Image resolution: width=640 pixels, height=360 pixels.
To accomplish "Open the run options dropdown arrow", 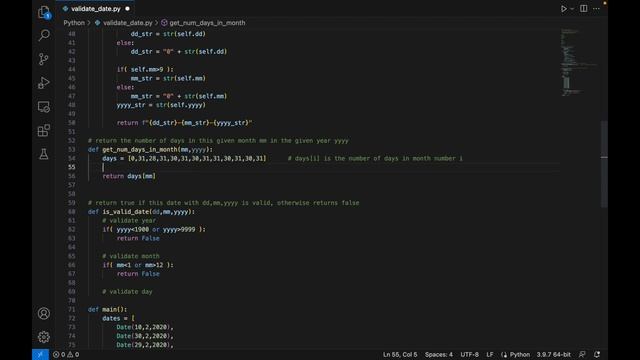I will pos(572,9).
